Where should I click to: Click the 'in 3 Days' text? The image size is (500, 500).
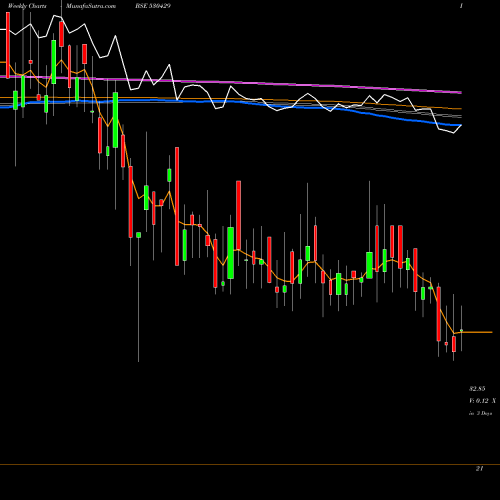pos(480,413)
